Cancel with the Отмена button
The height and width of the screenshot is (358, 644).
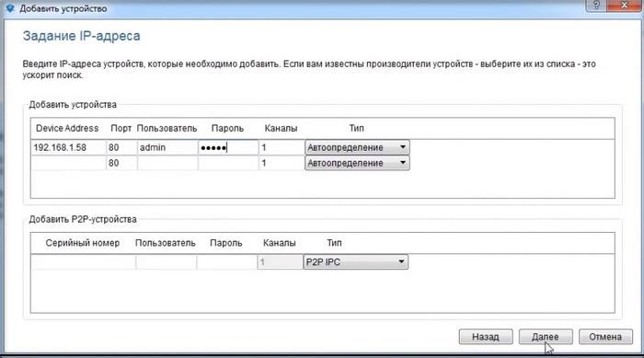[x=605, y=337]
